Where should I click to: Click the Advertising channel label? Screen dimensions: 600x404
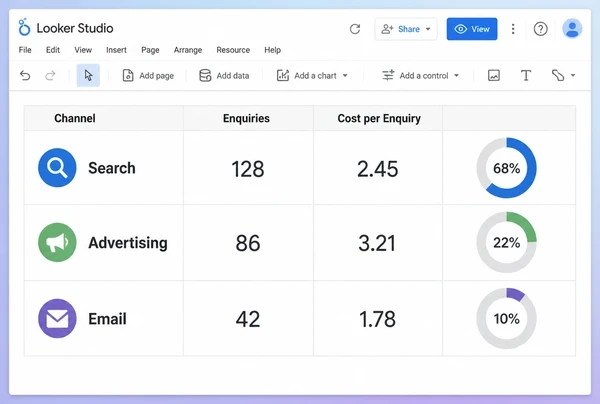pyautogui.click(x=128, y=243)
